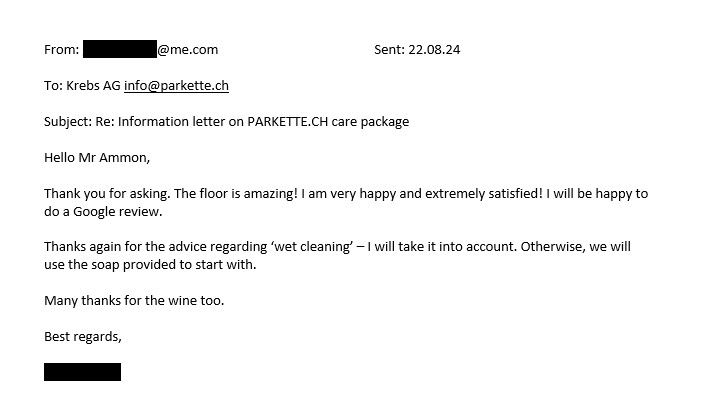Click the Otherwise, we will text
The image size is (711, 418).
tap(575, 247)
